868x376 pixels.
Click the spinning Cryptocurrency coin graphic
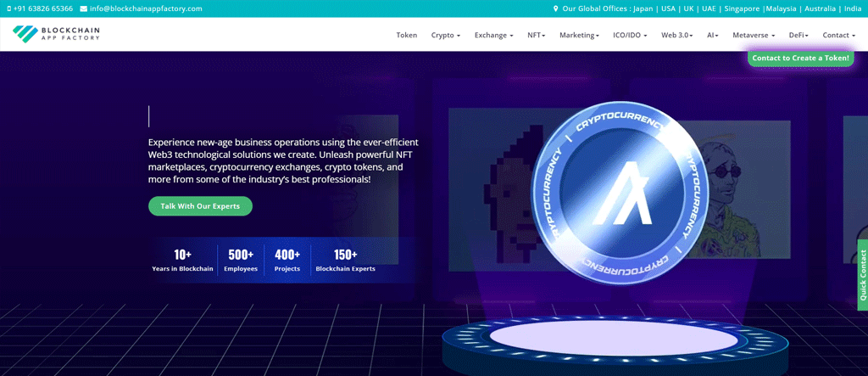(x=618, y=193)
